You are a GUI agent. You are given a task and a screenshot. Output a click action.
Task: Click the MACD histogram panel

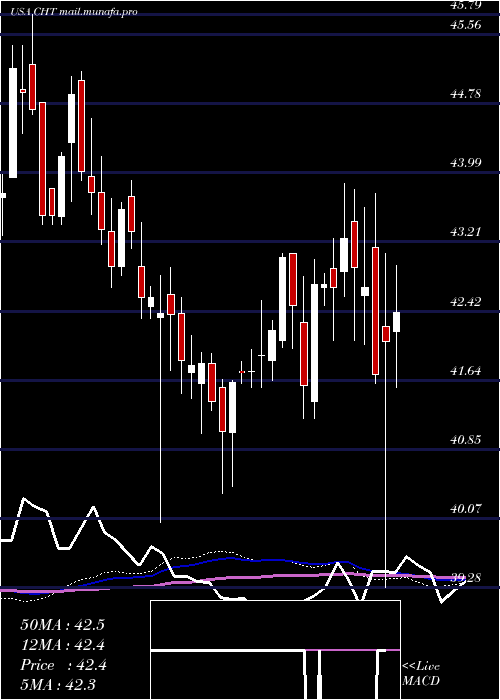coord(275,650)
